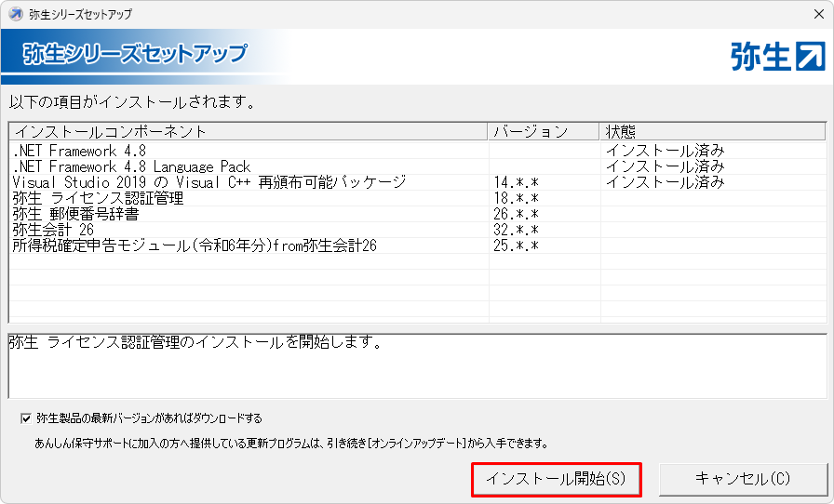Click the Yayoi logo in header

pos(776,57)
